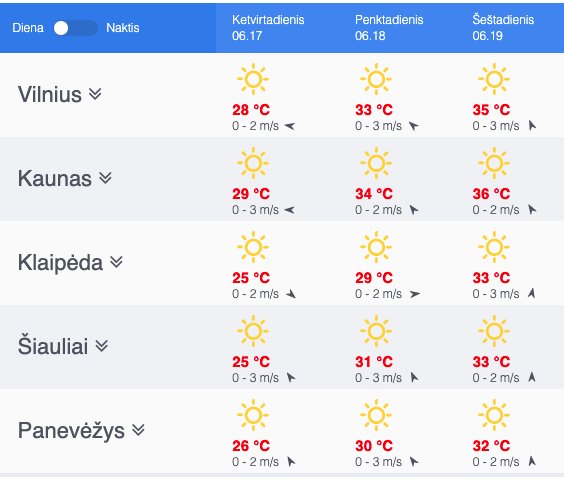Viewport: 564px width, 477px height.
Task: Click Vilnius sun icon for 06.17
Action: click(253, 79)
